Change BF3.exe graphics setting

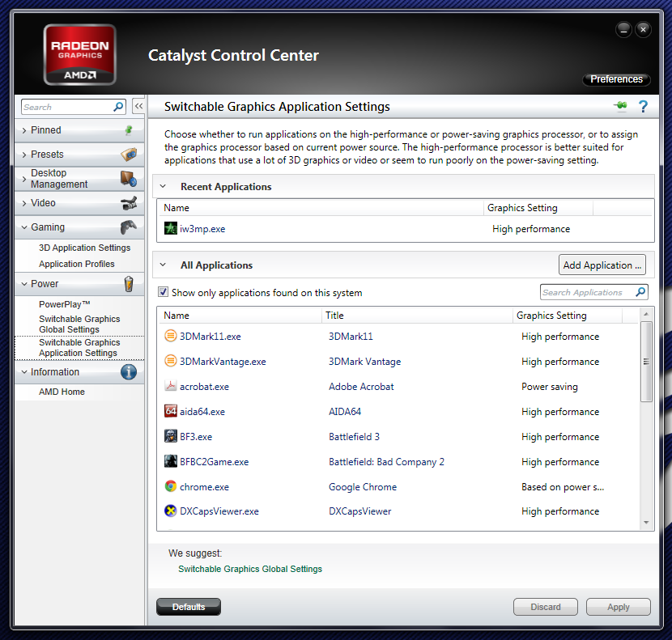[560, 437]
